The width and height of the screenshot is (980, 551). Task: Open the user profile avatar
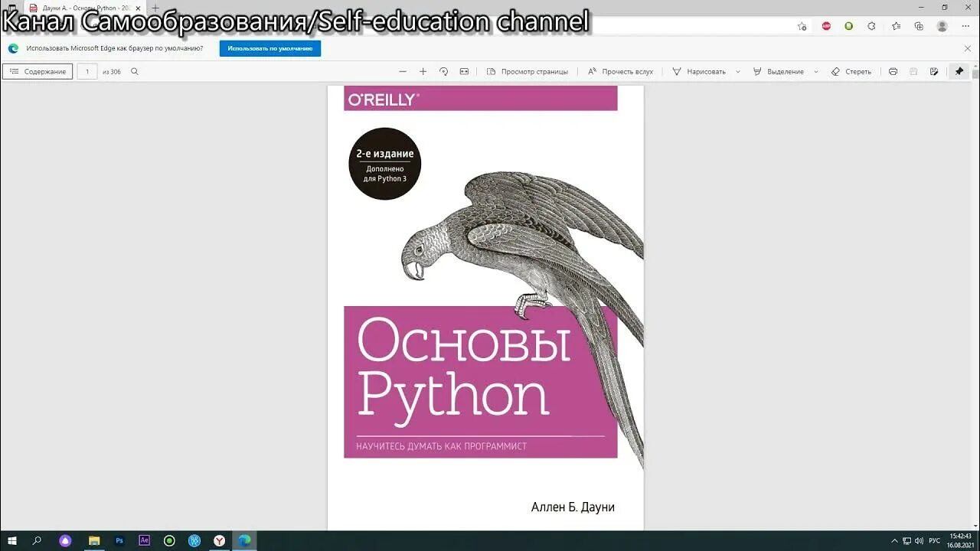click(x=942, y=26)
